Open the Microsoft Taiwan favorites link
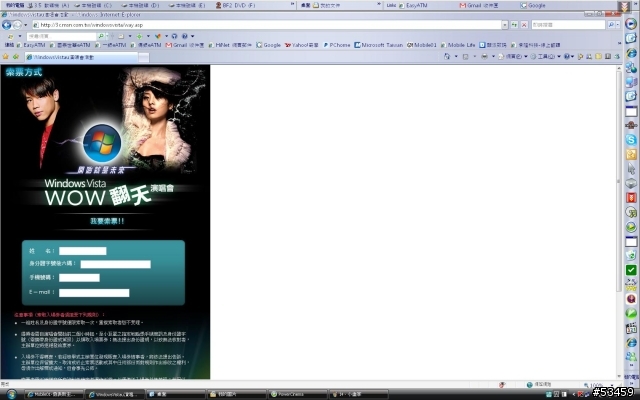 coord(378,45)
